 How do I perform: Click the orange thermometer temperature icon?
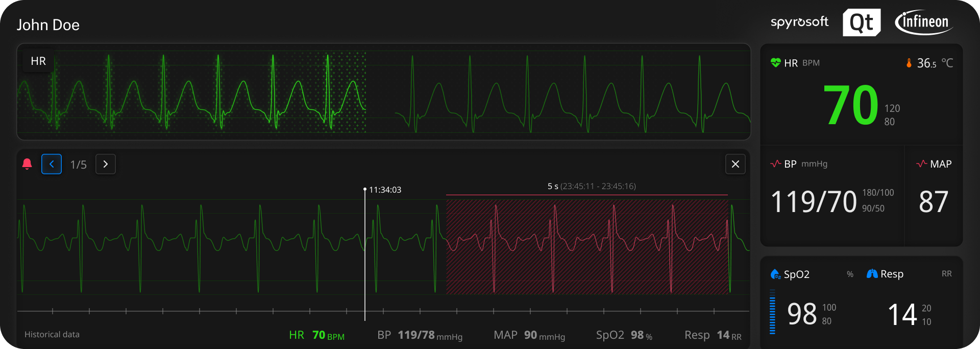909,63
